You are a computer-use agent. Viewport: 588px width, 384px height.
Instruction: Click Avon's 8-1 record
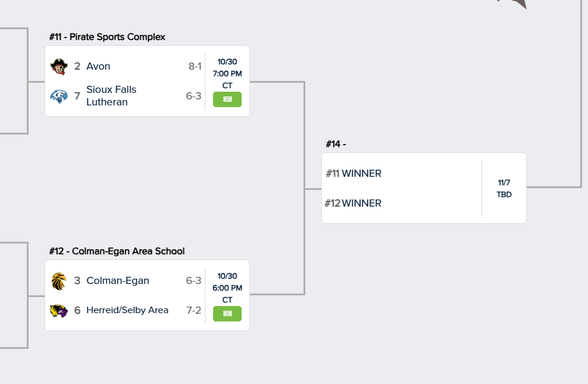(195, 66)
